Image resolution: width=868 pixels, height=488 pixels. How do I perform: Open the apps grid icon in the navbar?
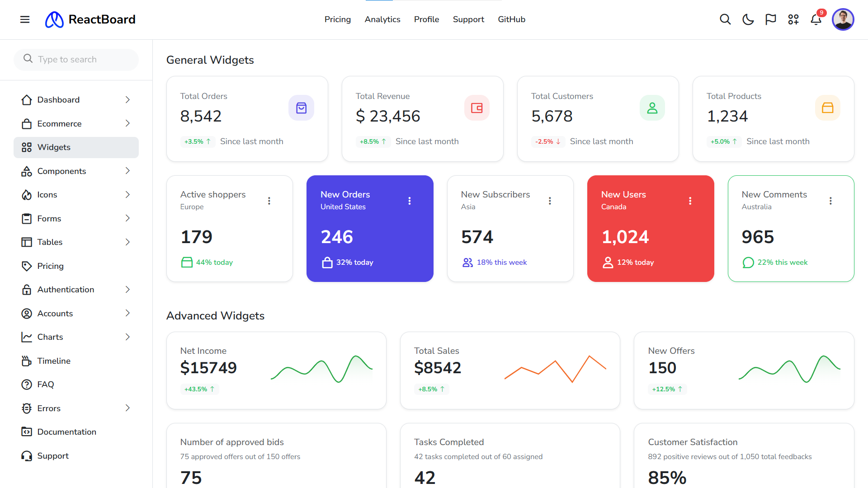[793, 19]
